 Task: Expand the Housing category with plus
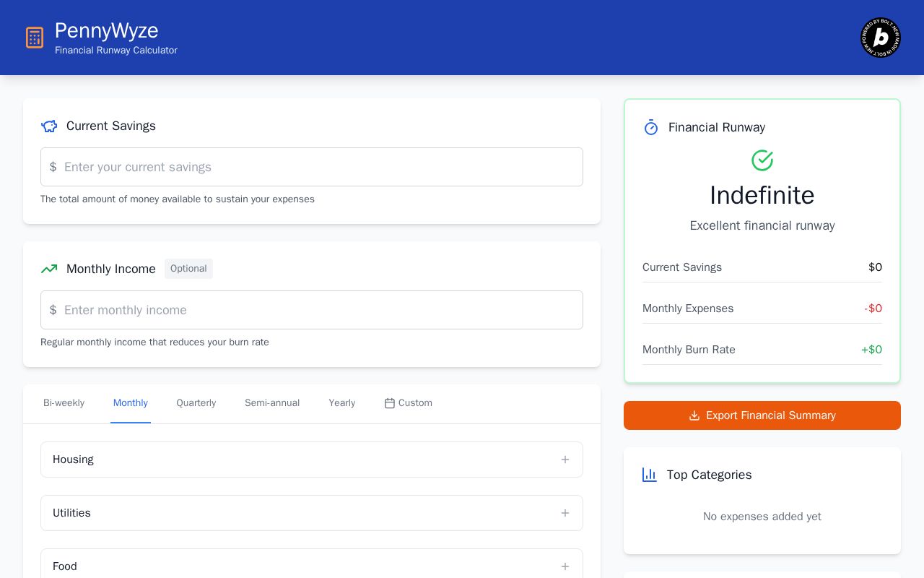(x=565, y=460)
